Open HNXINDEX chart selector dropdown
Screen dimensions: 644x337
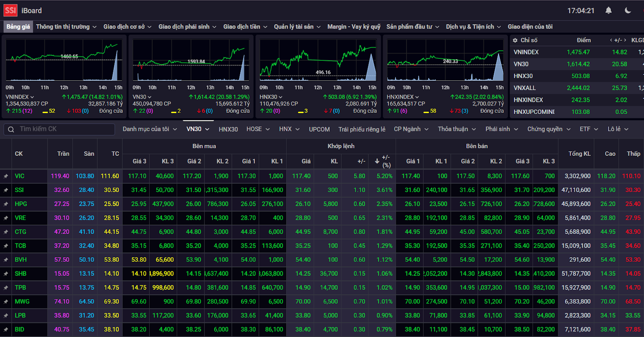tap(403, 97)
